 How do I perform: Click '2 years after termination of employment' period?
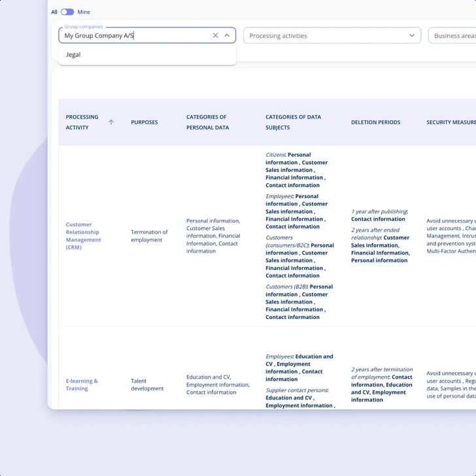coord(382,384)
